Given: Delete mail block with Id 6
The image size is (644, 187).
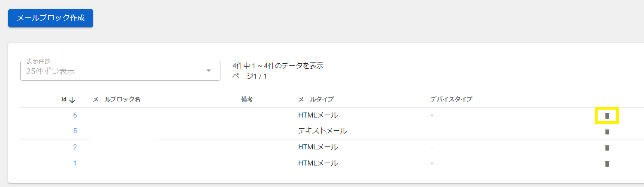Looking at the screenshot, I should click(607, 116).
